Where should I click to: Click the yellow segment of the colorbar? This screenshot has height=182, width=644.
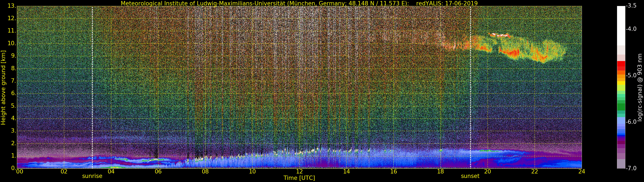pyautogui.click(x=621, y=83)
